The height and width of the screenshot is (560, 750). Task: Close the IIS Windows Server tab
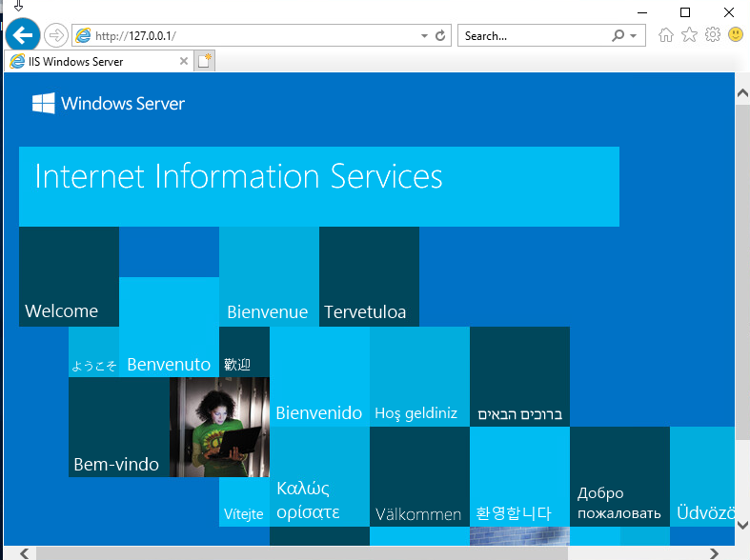184,61
